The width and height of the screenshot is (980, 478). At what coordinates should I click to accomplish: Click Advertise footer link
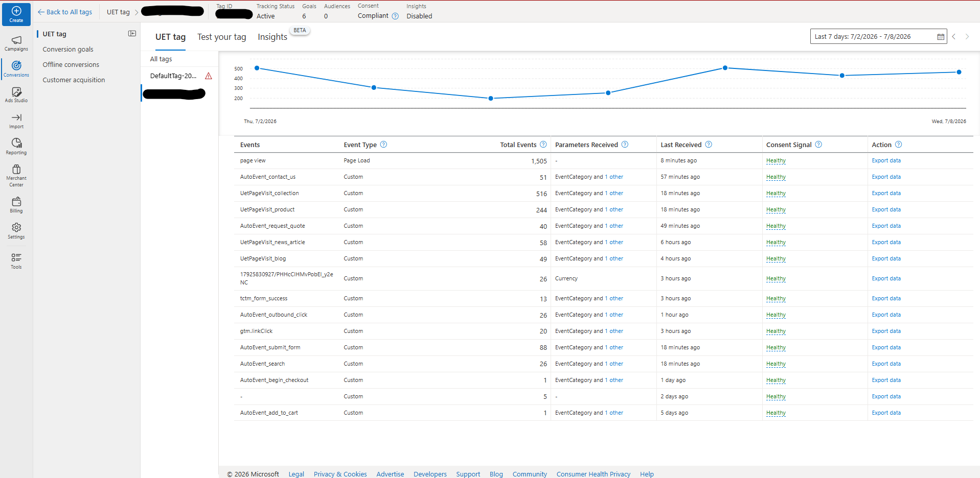point(390,474)
